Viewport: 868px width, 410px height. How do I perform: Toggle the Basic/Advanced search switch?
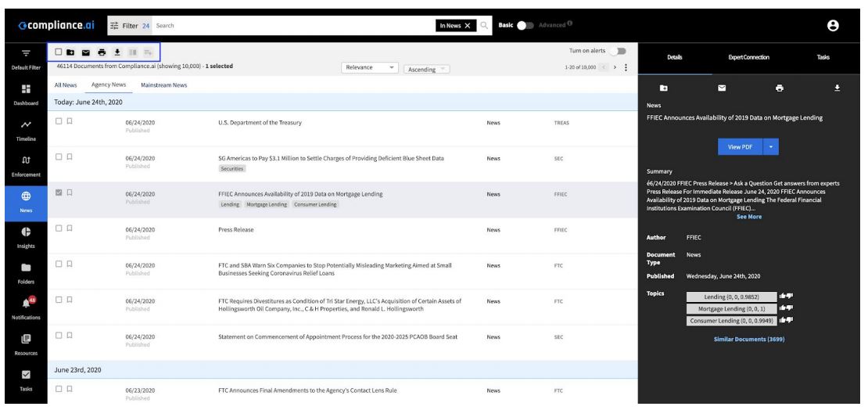525,26
